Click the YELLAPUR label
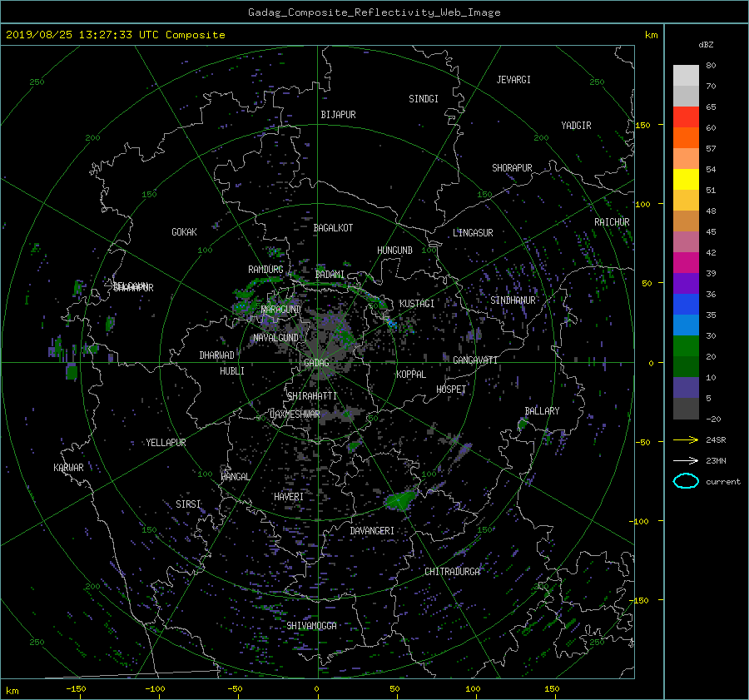The height and width of the screenshot is (700, 749). coord(166,443)
